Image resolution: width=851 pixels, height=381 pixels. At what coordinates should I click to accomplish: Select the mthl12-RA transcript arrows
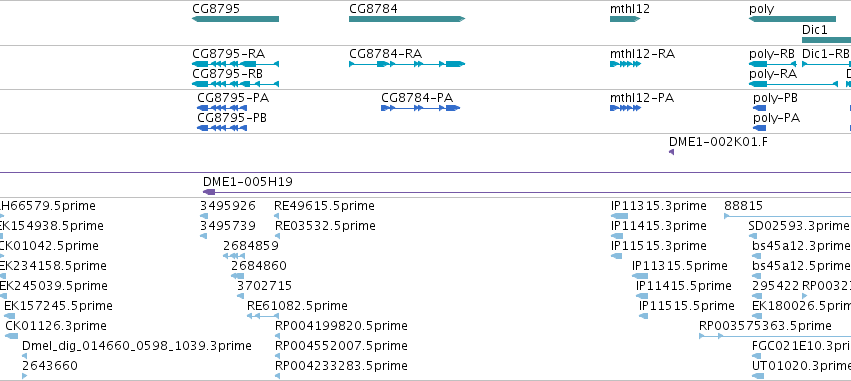click(625, 64)
